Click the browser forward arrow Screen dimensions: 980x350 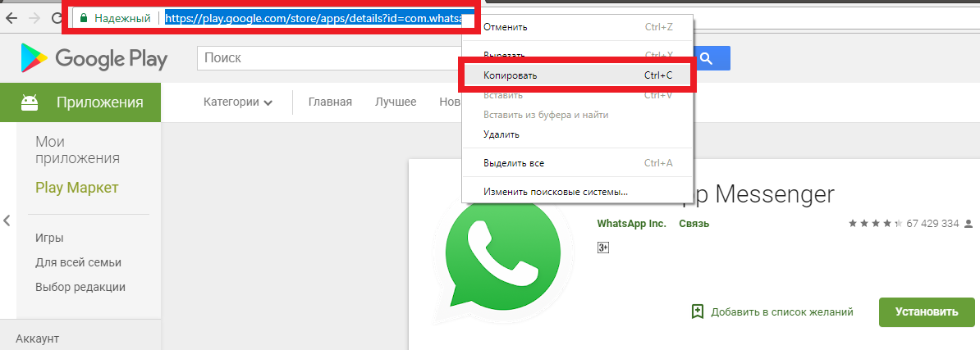coord(34,18)
